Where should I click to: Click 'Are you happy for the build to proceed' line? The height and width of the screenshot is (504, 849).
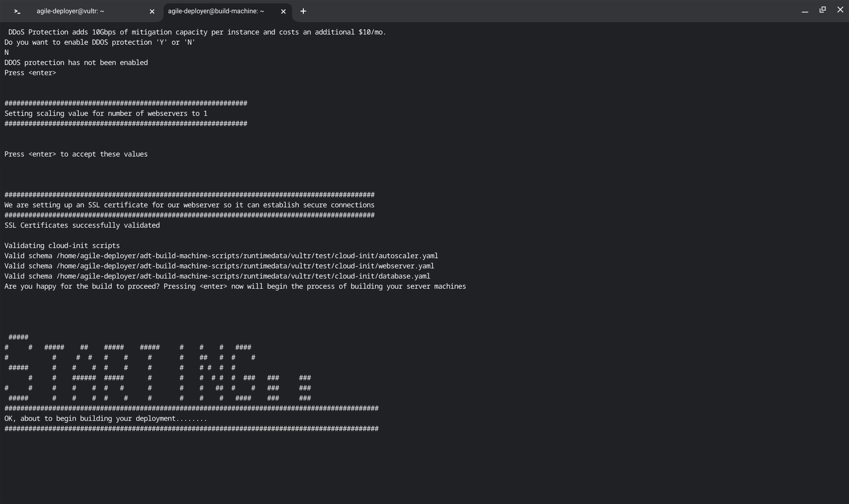(235, 286)
